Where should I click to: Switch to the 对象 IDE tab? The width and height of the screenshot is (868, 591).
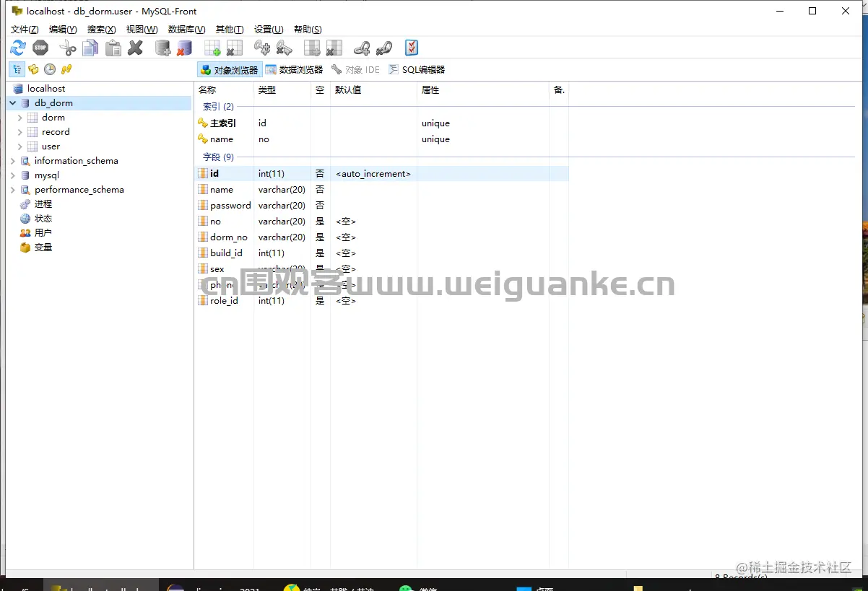point(355,70)
